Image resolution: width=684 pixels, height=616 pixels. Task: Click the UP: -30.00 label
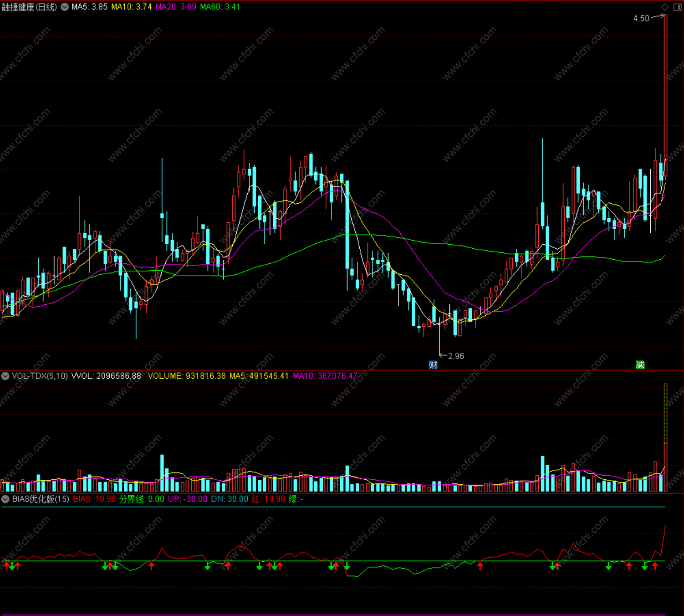click(188, 499)
